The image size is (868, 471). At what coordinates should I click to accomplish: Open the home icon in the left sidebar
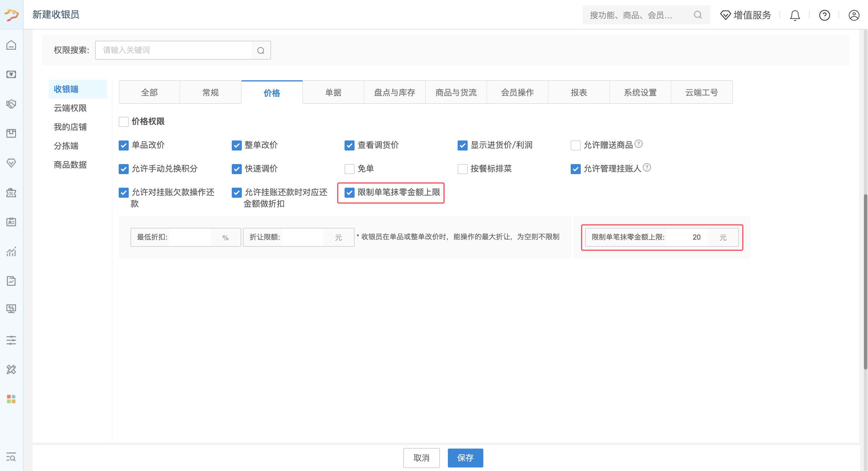(11, 45)
